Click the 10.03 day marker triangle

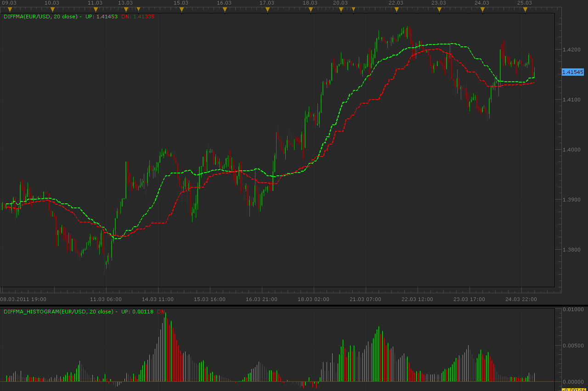pos(52,9)
